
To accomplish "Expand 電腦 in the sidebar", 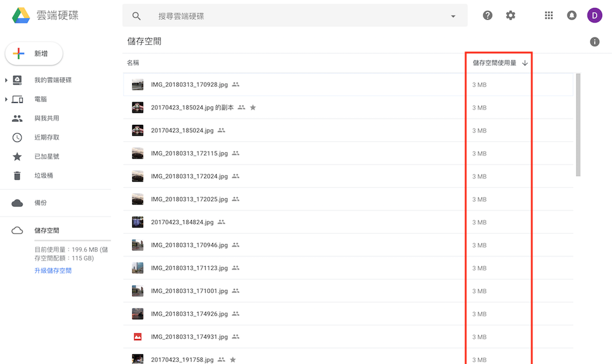I will [6, 98].
